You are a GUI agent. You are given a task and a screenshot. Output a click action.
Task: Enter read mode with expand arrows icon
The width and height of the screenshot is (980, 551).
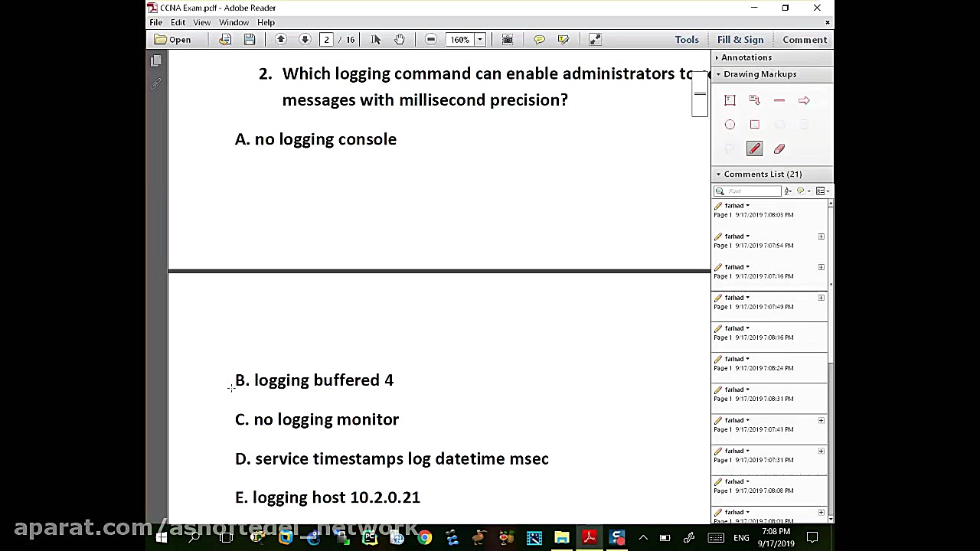point(595,40)
